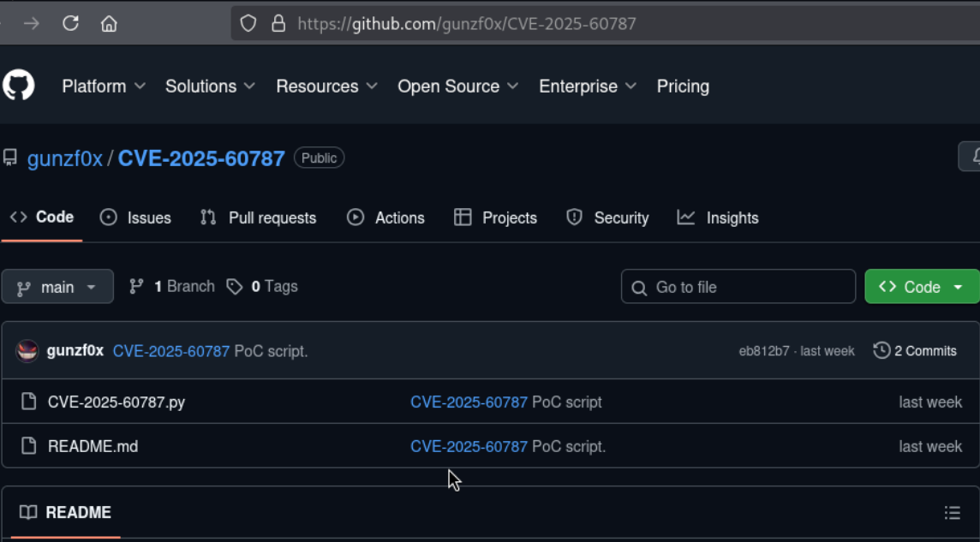Open the green Code dropdown button

[x=922, y=287]
